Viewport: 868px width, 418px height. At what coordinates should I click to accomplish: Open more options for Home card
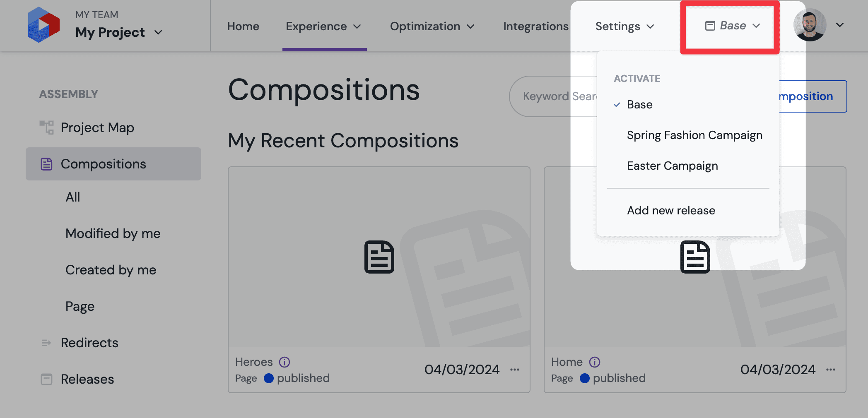(x=831, y=370)
